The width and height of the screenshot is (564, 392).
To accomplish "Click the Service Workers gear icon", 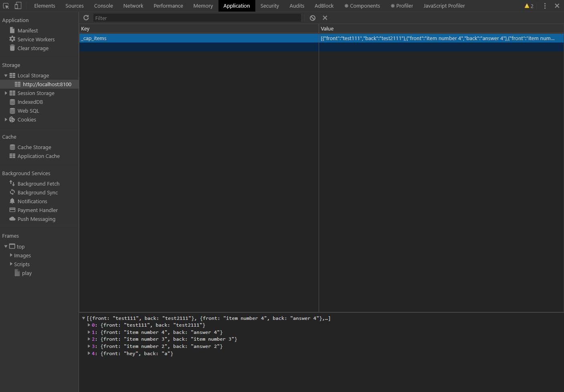I will point(12,39).
